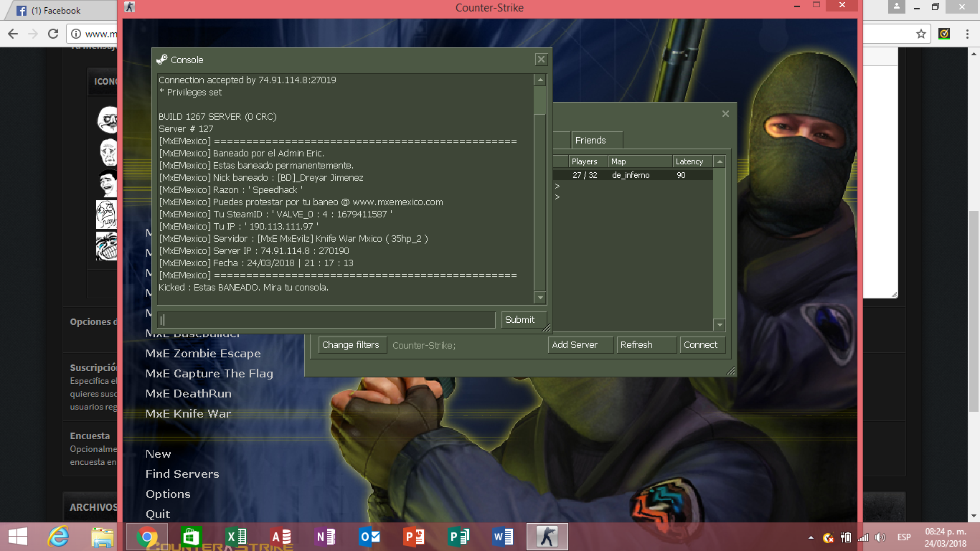Viewport: 980px width, 551px height.
Task: Click Quit in the Counter-Strike menu
Action: tap(158, 514)
